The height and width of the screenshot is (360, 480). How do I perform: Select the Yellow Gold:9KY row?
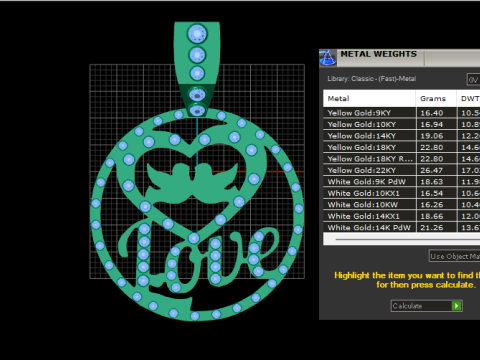[401, 113]
